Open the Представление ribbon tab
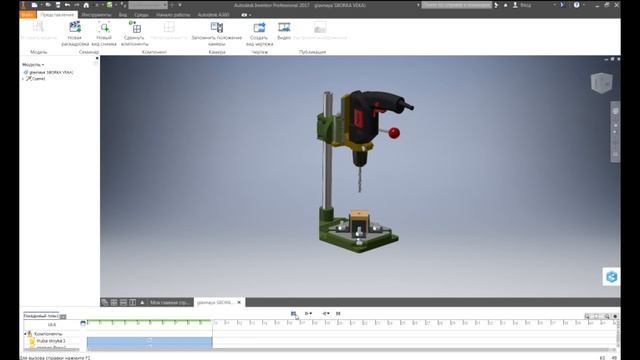The image size is (640, 360). 58,15
